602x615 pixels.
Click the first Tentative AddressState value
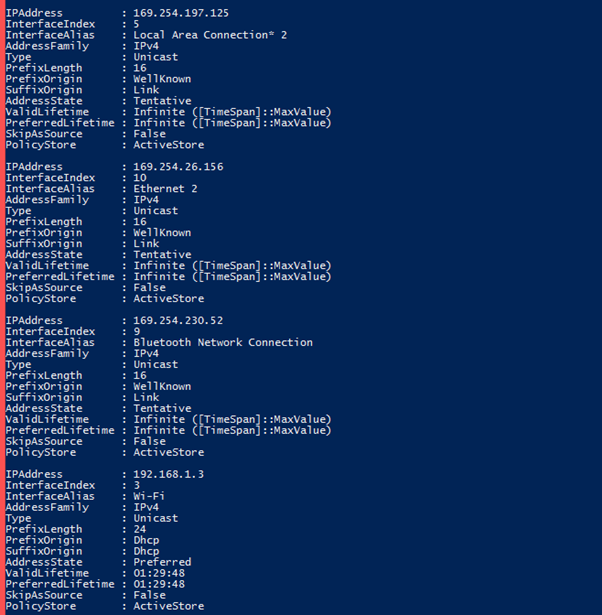click(x=162, y=101)
